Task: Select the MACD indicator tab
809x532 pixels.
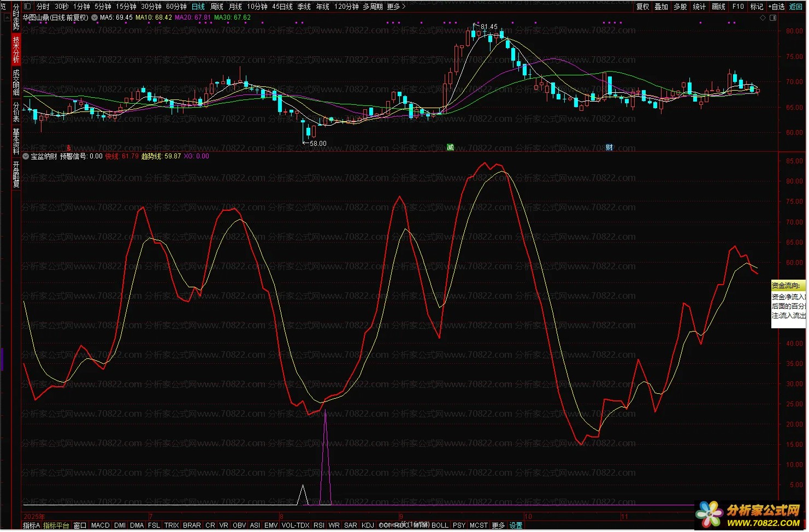Action: (101, 525)
